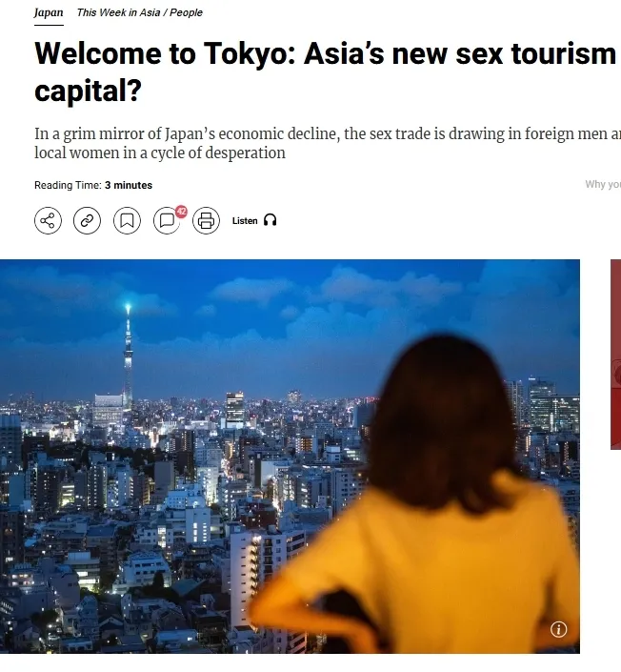621x672 pixels.
Task: Click the article subheadline about sex trade
Action: [x=328, y=143]
